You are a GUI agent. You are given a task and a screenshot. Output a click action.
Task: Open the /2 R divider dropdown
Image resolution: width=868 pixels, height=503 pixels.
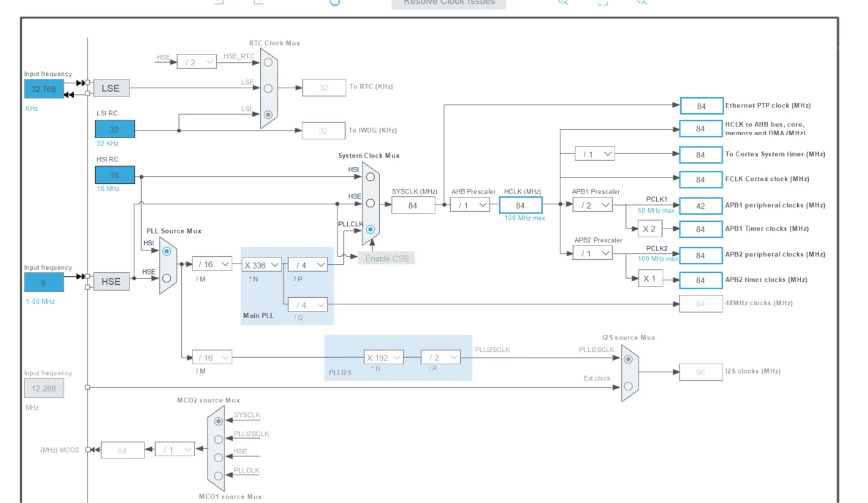441,358
